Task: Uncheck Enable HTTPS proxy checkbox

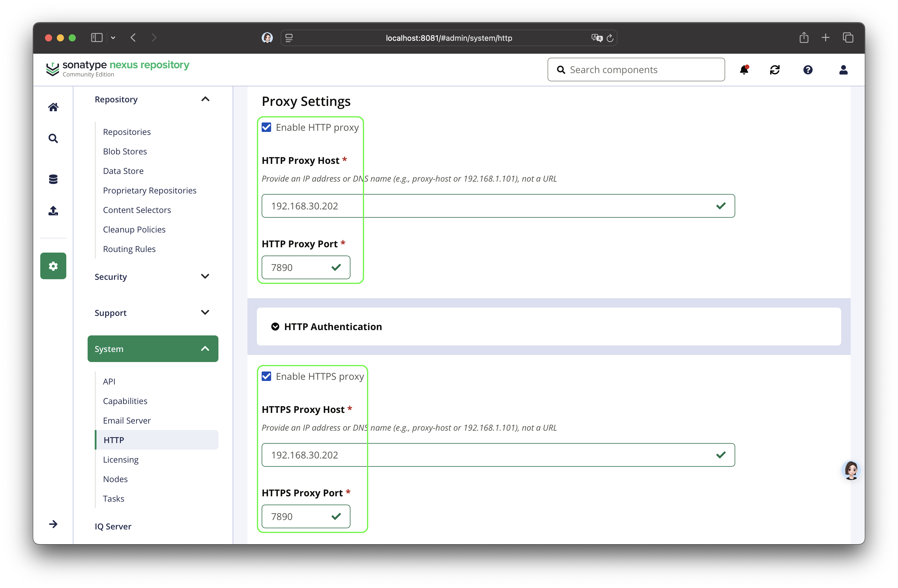Action: pos(266,377)
